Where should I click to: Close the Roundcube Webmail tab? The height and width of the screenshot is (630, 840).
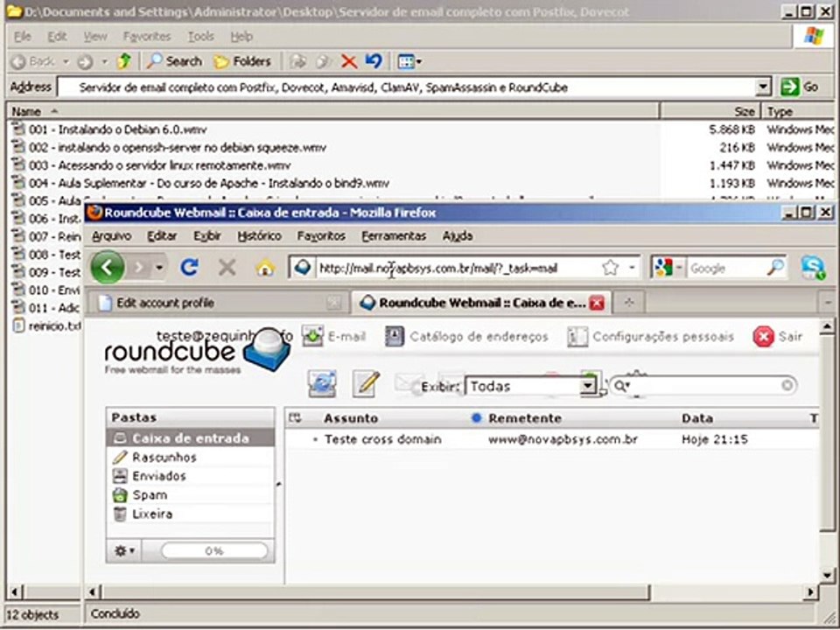(x=597, y=304)
